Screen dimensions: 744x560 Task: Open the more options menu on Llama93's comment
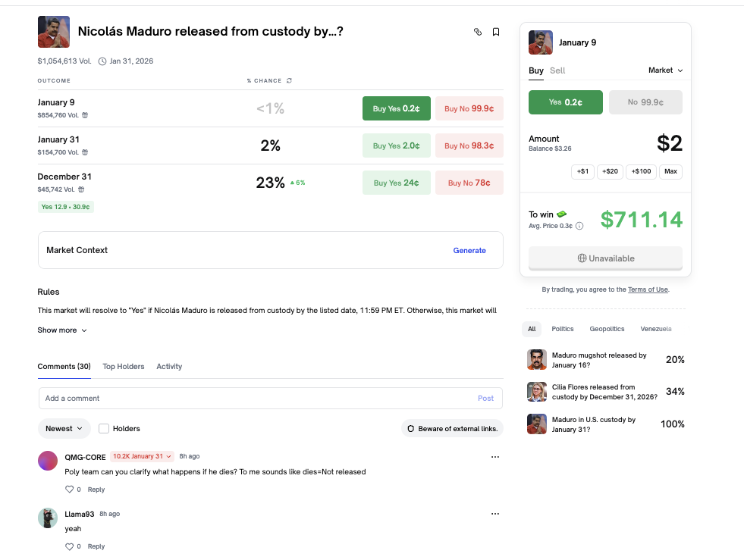point(495,514)
